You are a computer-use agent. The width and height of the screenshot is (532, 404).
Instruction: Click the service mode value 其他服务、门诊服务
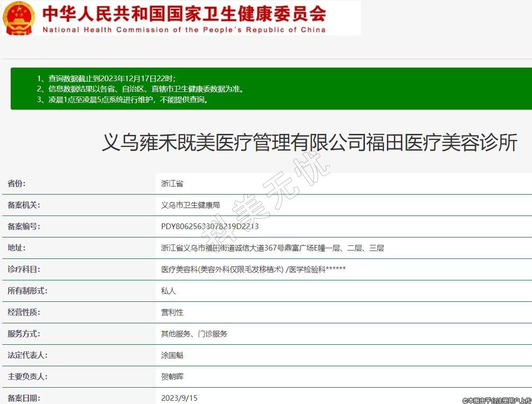(x=194, y=334)
